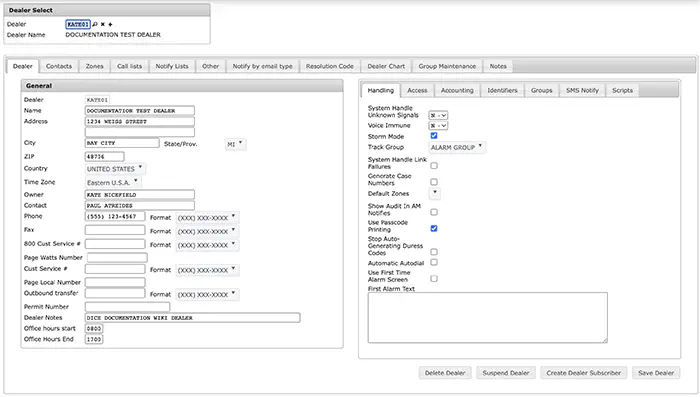
Task: Open the Accounting tab
Action: click(x=457, y=90)
